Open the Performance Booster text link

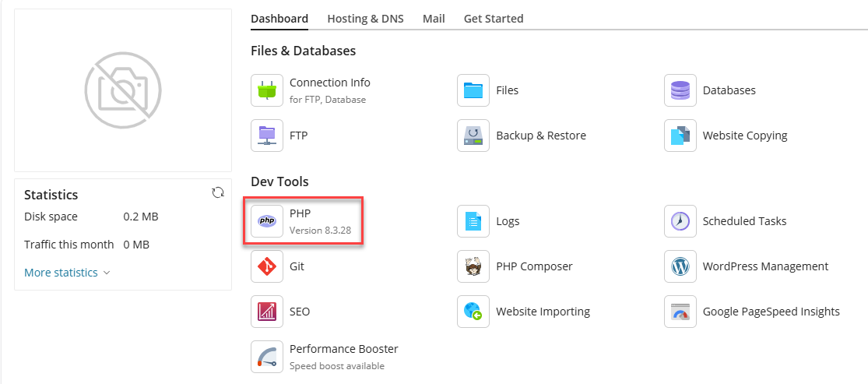tap(344, 349)
